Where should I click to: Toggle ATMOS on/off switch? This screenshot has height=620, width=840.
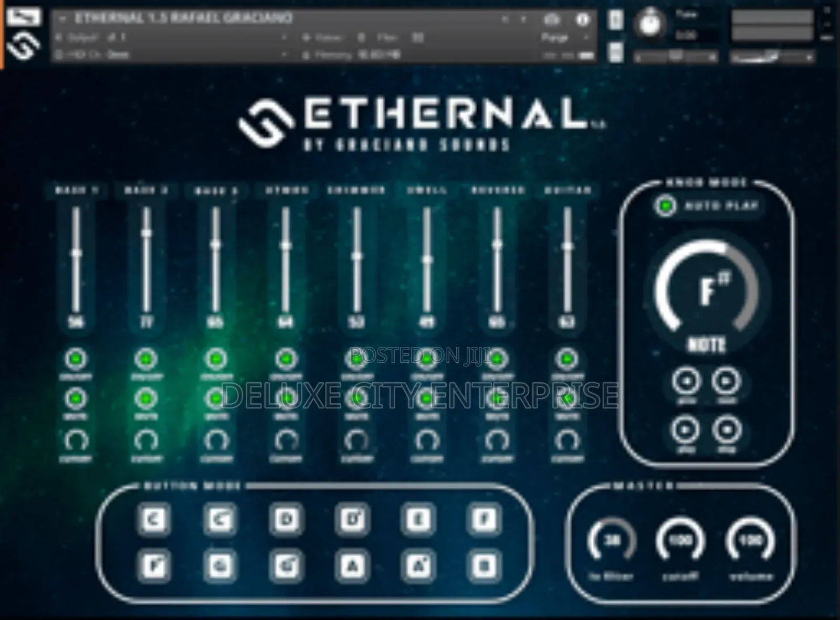286,359
